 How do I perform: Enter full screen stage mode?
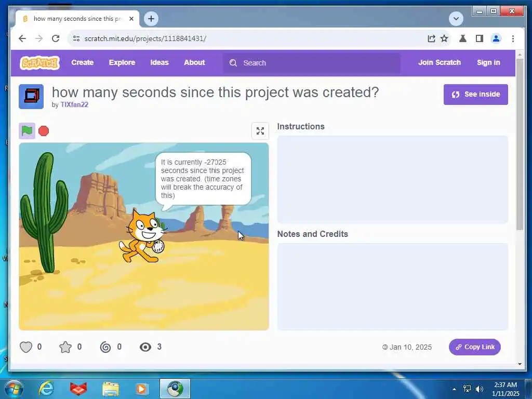pyautogui.click(x=260, y=131)
